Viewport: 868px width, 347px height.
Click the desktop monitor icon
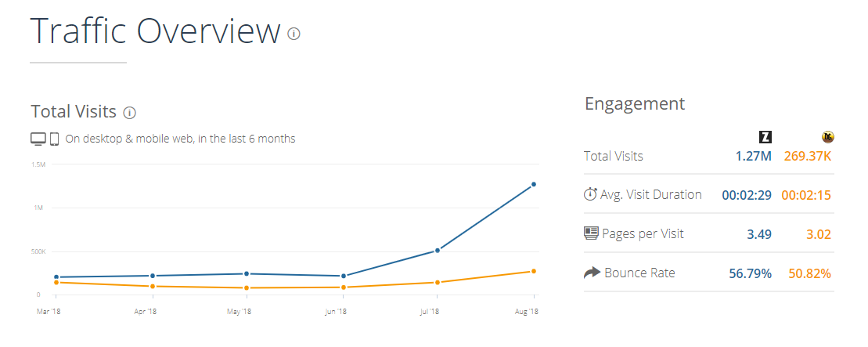[x=38, y=139]
